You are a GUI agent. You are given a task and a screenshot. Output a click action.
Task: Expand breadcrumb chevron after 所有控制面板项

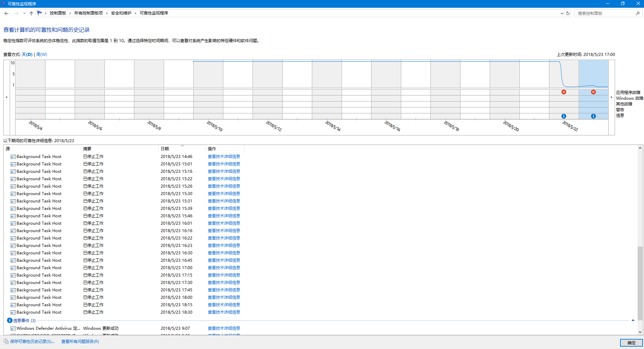coord(107,13)
